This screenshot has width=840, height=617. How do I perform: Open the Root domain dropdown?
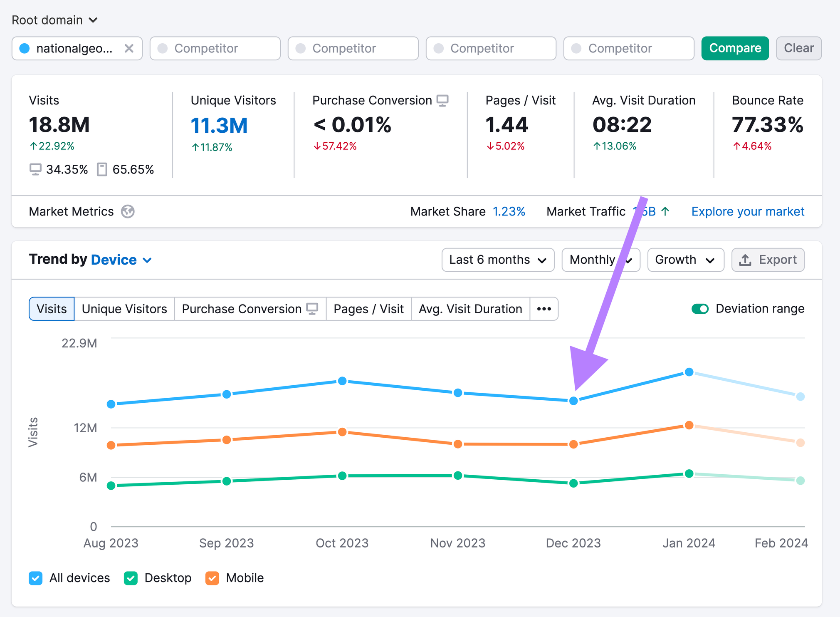coord(54,20)
